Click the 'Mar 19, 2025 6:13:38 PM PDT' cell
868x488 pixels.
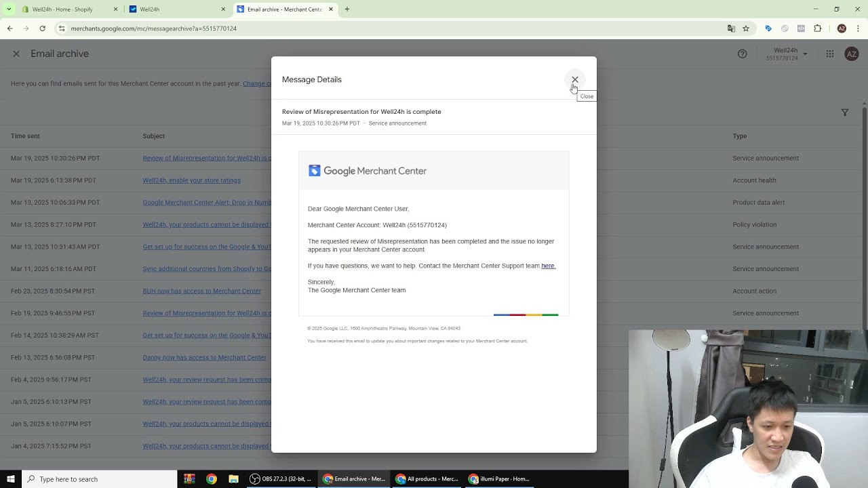[54, 180]
